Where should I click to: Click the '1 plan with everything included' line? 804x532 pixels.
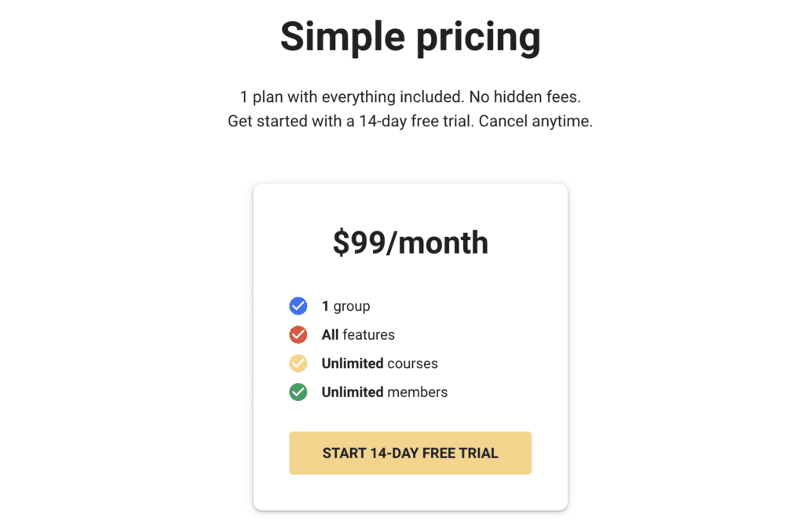point(410,97)
